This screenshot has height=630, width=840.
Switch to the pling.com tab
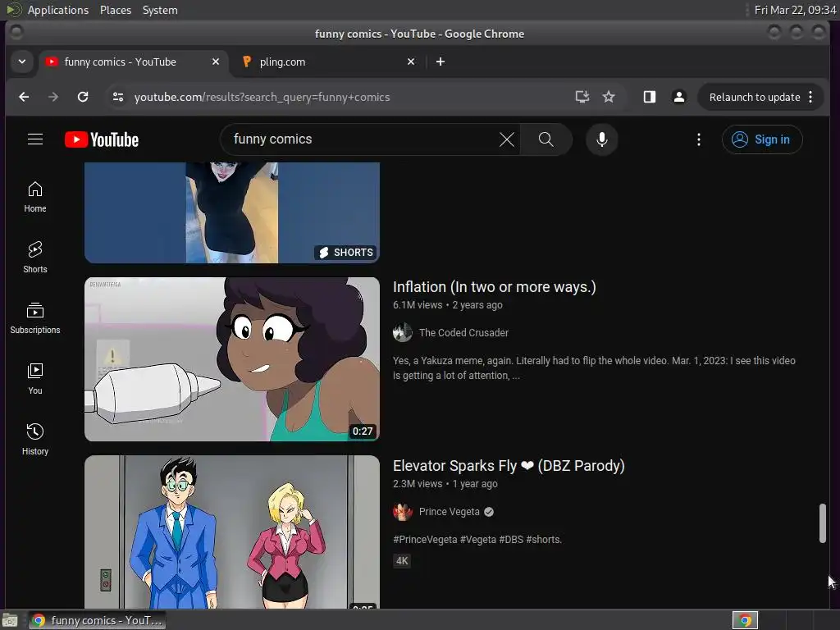[x=328, y=62]
